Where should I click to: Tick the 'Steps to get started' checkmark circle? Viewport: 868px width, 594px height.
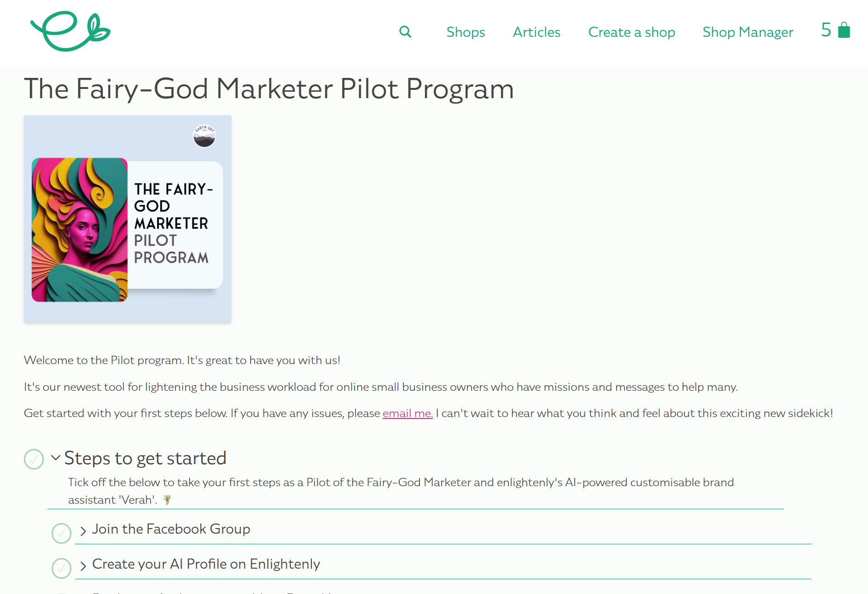click(34, 459)
